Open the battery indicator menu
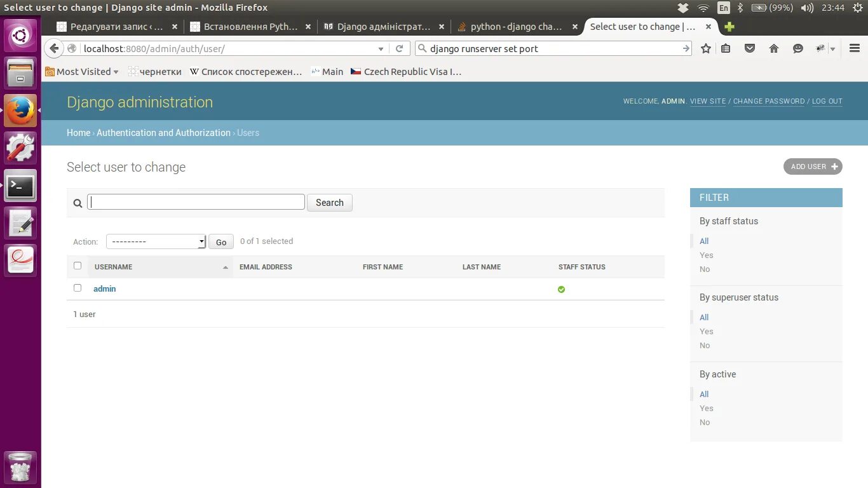Image resolution: width=868 pixels, height=488 pixels. point(772,8)
